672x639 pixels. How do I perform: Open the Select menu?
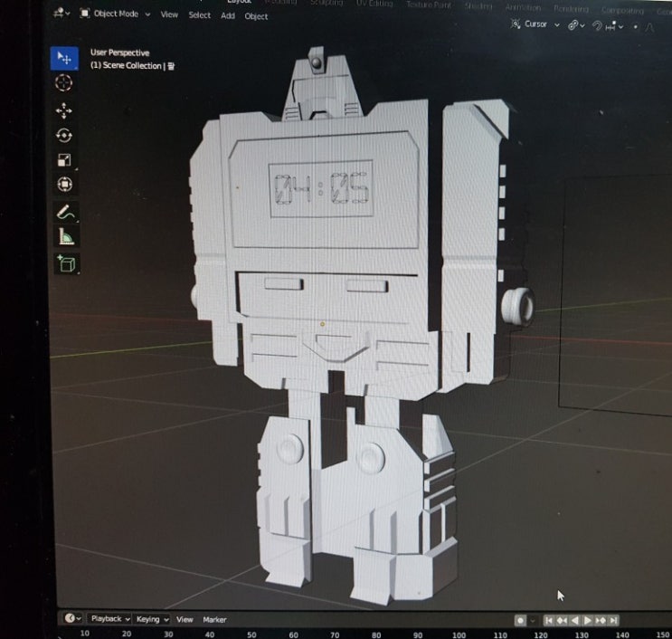pos(199,15)
